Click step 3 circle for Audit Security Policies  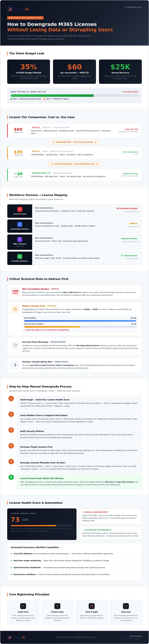point(11,430)
